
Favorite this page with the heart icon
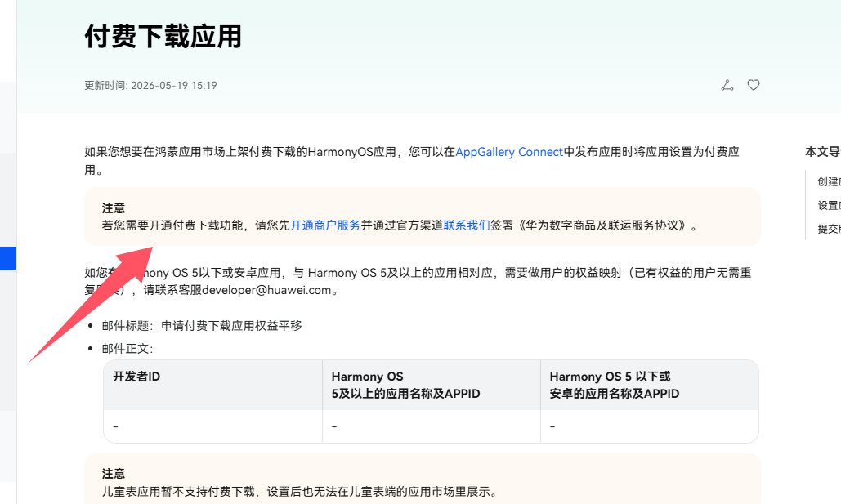[x=754, y=85]
